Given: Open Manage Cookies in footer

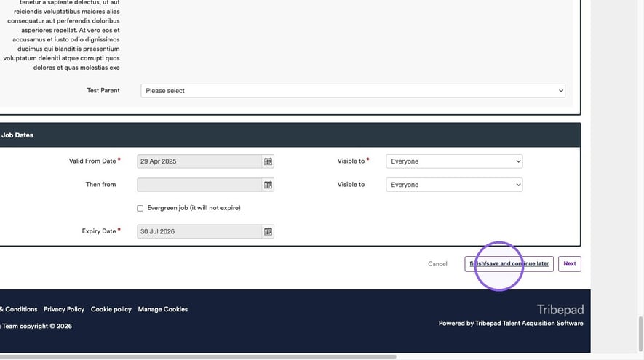Looking at the screenshot, I should click(x=163, y=309).
